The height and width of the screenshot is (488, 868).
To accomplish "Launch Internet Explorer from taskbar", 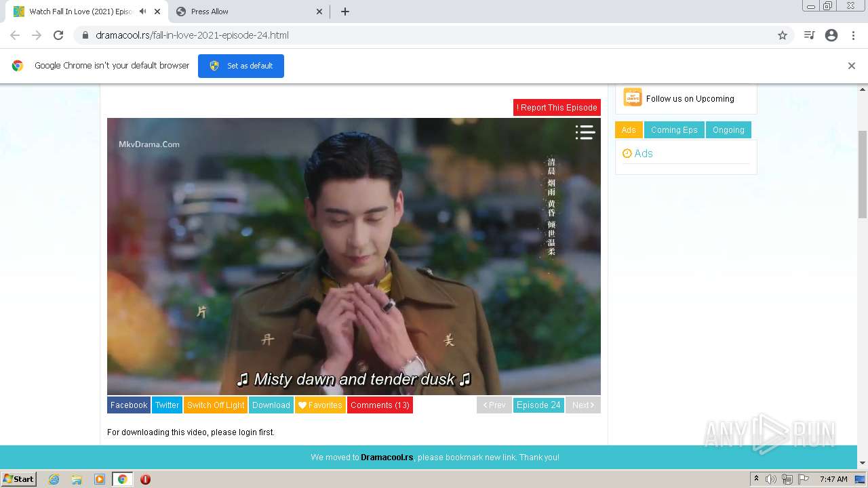I will (54, 479).
